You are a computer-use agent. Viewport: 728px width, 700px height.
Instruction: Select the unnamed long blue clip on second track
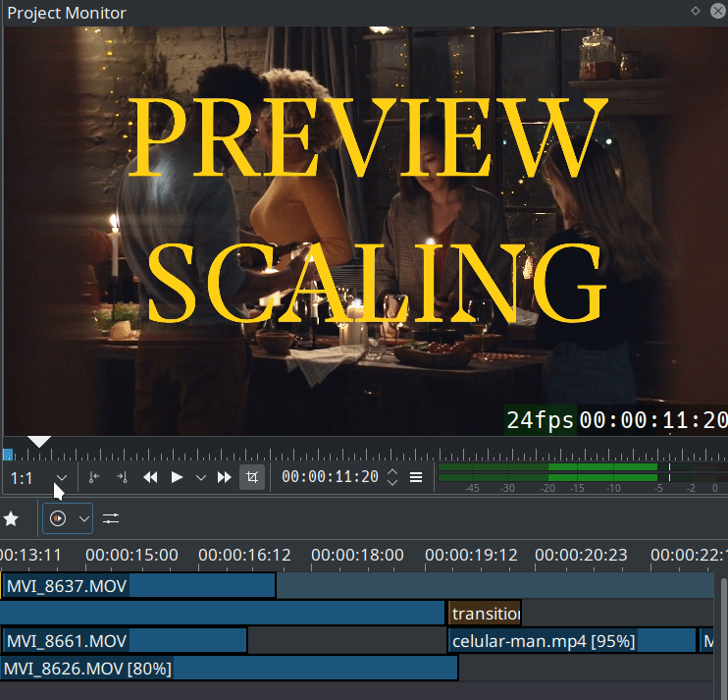[x=222, y=614]
